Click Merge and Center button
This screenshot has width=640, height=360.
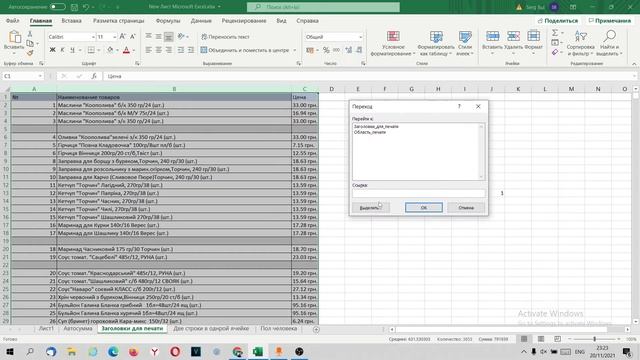[x=245, y=50]
